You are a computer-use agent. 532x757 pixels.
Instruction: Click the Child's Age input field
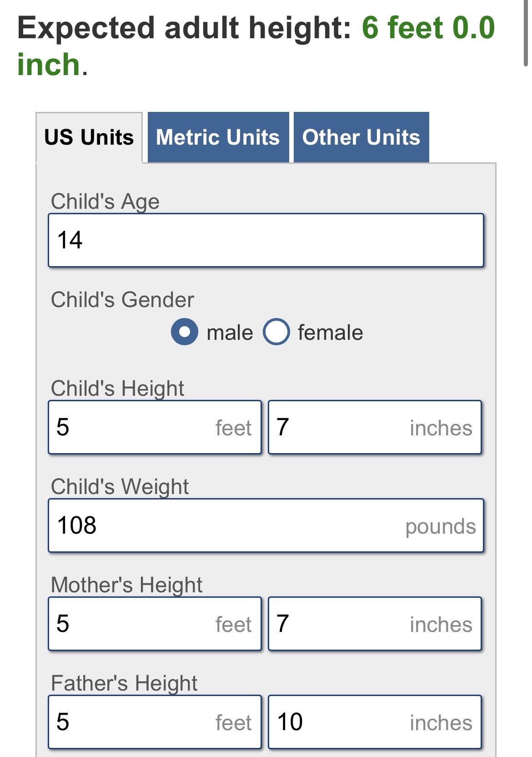tap(266, 240)
